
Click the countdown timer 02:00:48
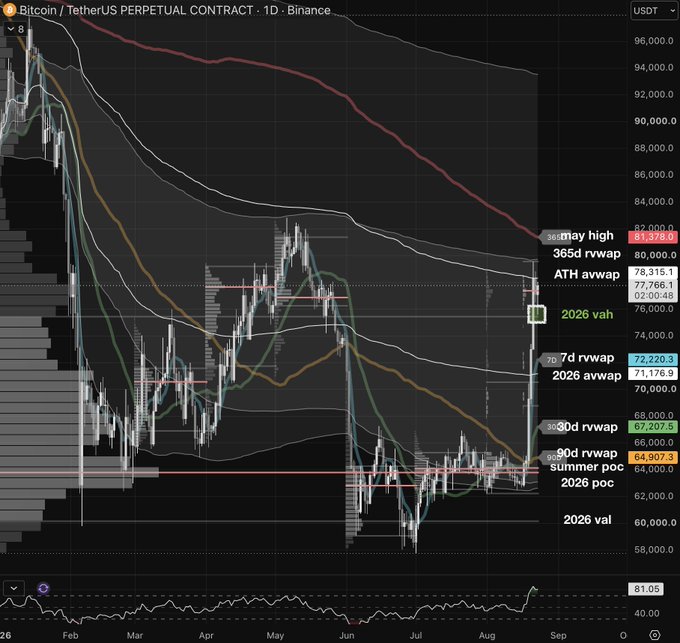[653, 296]
